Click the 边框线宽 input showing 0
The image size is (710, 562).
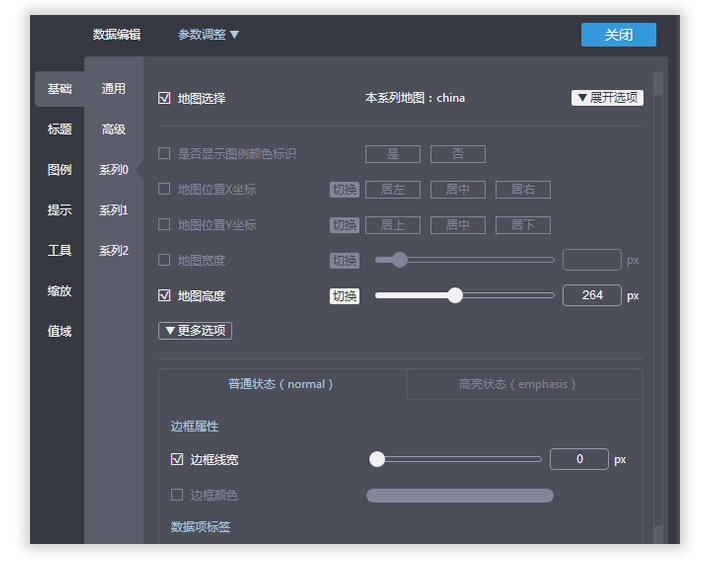coord(579,459)
